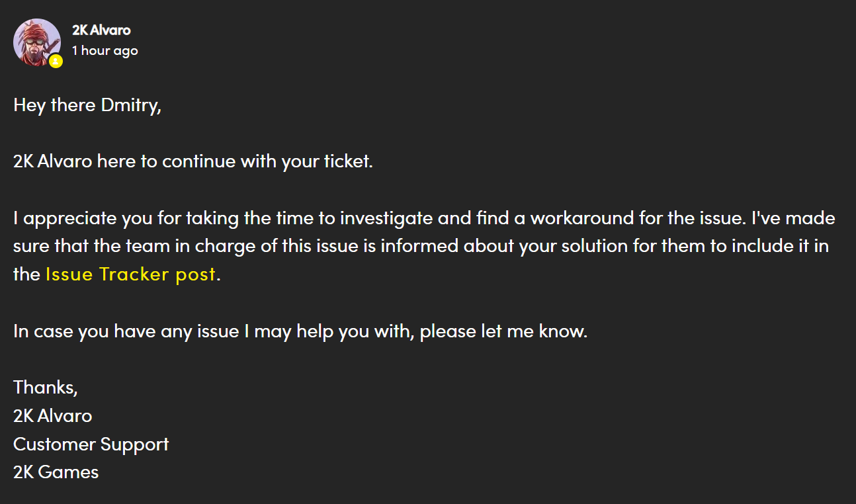
Task: Click the word "investigate" in the message
Action: click(x=387, y=218)
